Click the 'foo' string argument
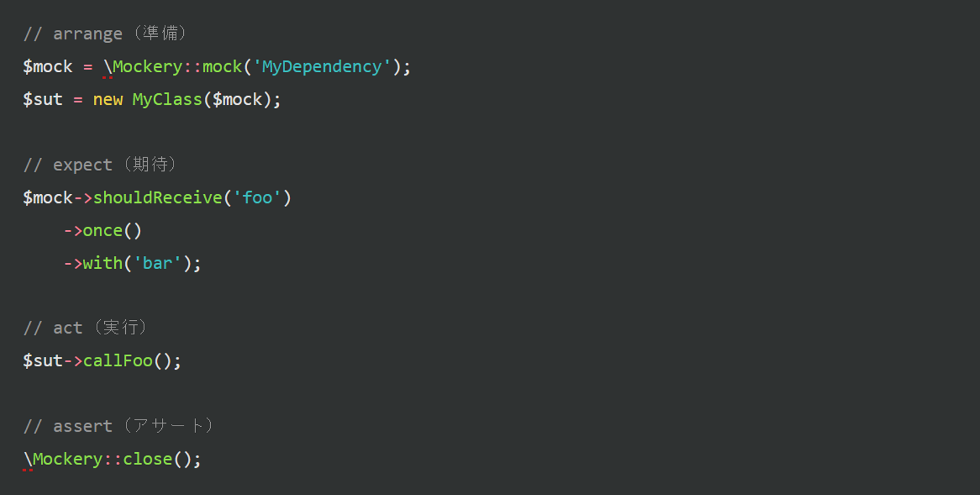Viewport: 980px width, 495px height. 257,197
